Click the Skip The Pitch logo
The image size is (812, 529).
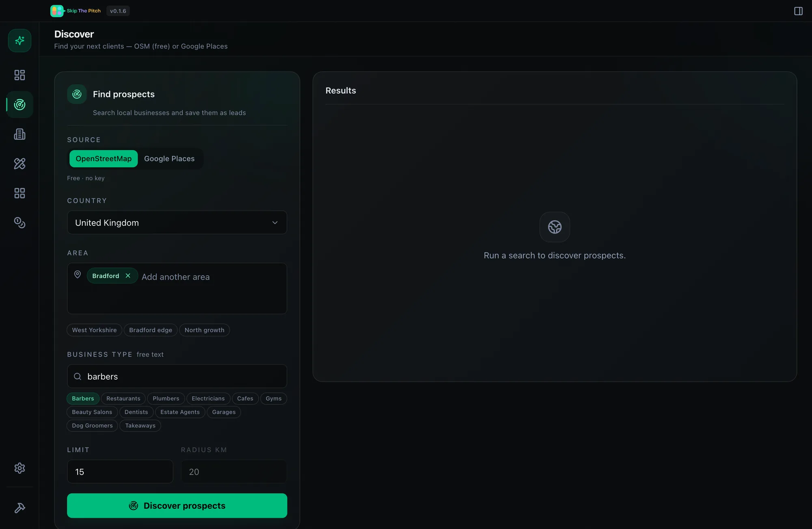pyautogui.click(x=76, y=11)
